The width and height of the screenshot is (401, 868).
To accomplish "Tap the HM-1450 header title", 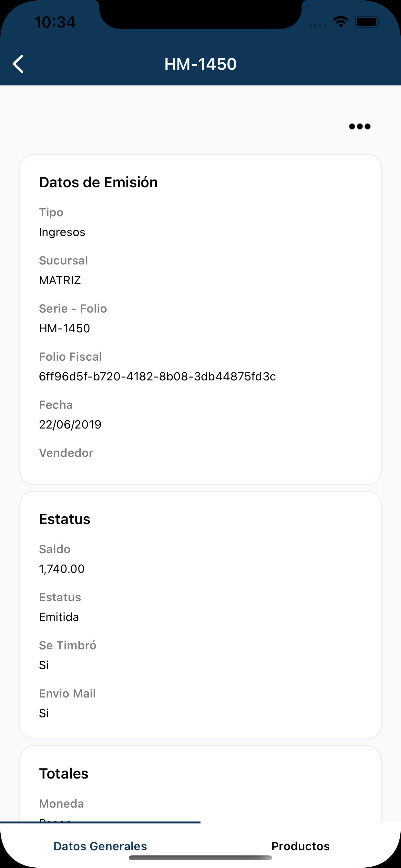I will [x=200, y=64].
